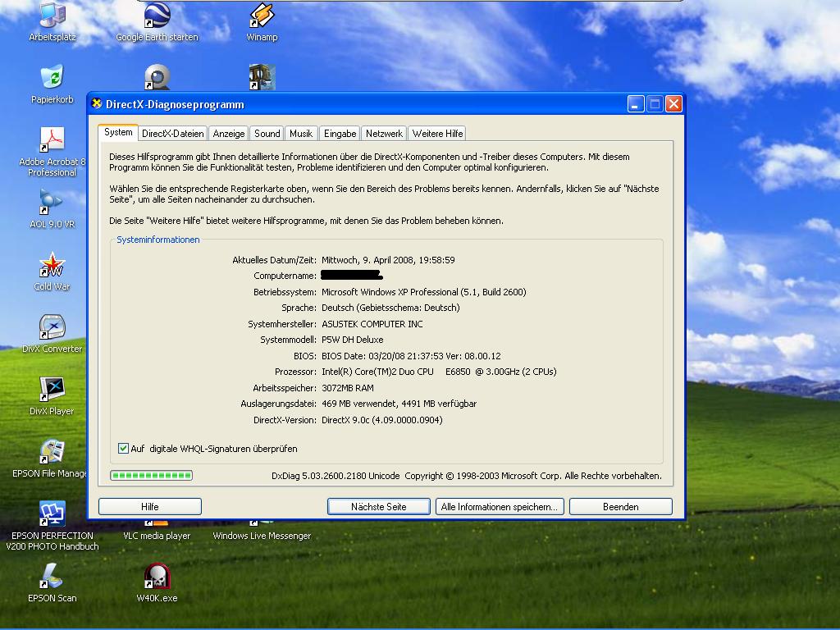This screenshot has height=630, width=840.
Task: Open the Eingabe tab
Action: (x=340, y=134)
